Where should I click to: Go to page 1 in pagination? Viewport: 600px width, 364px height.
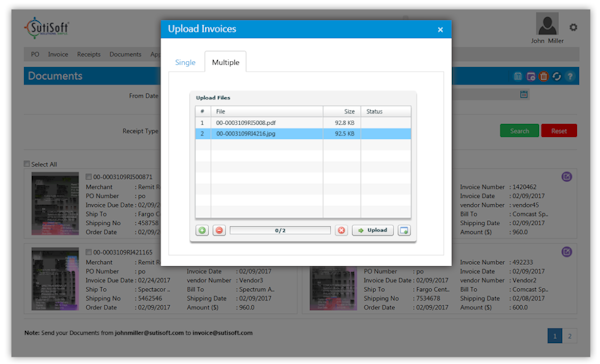point(555,336)
